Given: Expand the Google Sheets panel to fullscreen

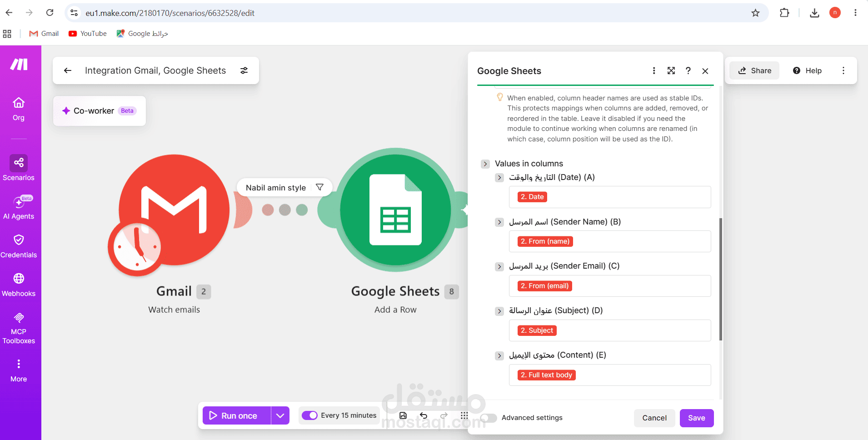Looking at the screenshot, I should 671,70.
